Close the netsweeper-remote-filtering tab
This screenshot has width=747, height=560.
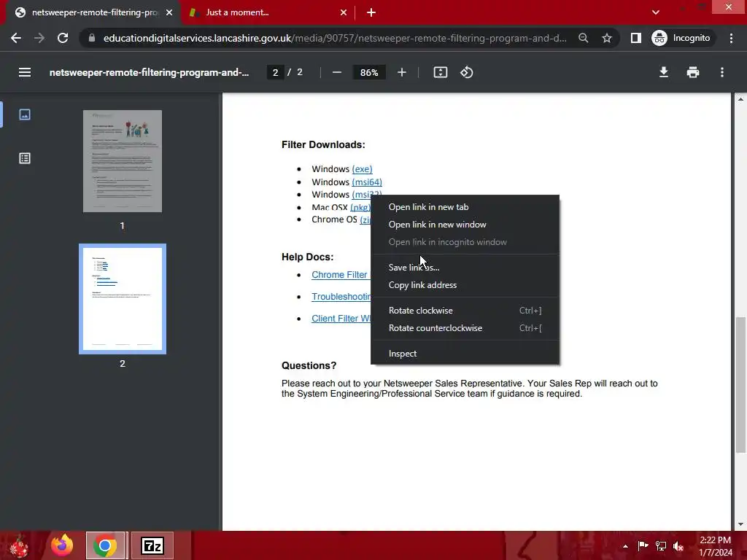pos(169,12)
